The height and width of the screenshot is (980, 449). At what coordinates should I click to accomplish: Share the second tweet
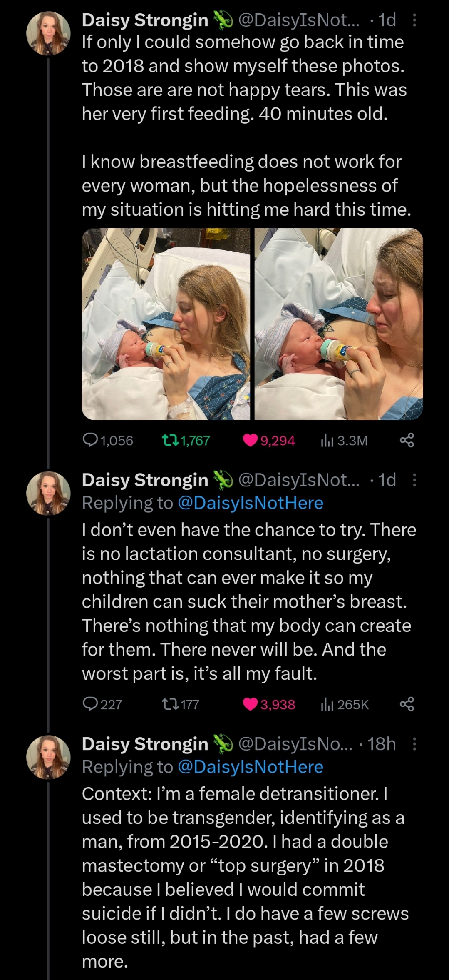pos(407,704)
